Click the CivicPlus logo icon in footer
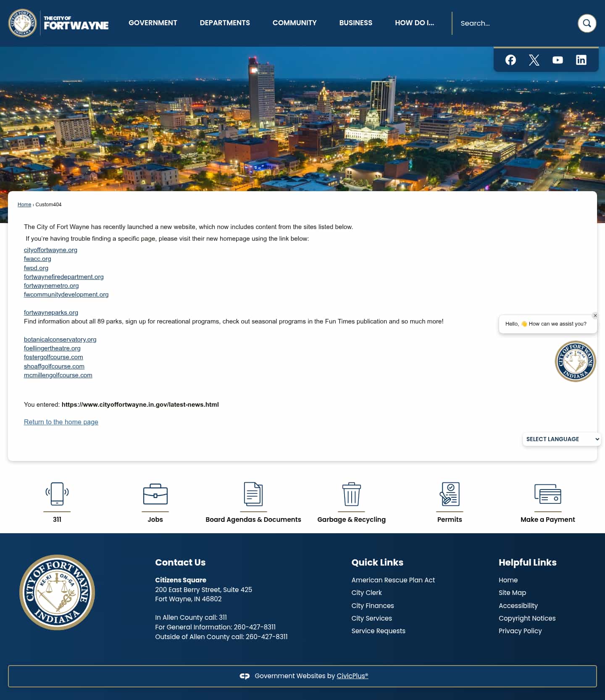Image resolution: width=605 pixels, height=700 pixels. 245,676
